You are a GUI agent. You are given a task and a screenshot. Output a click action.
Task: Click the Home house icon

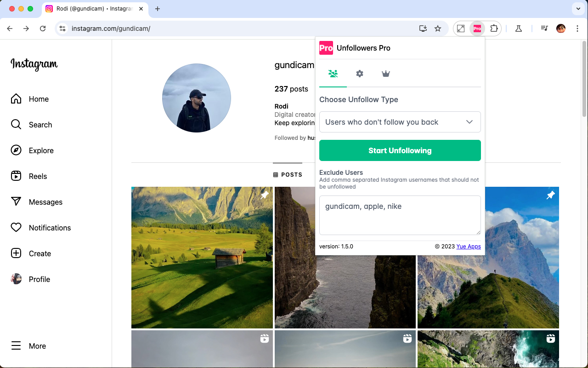16,99
